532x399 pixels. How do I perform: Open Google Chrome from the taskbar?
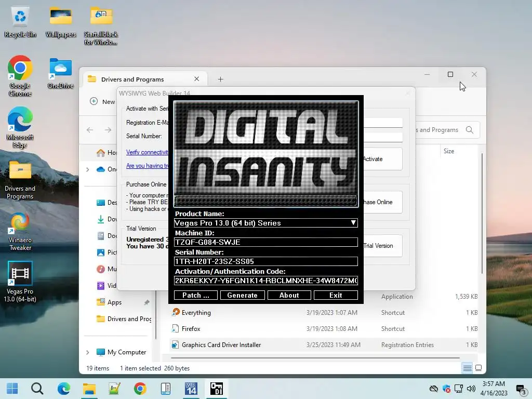point(140,389)
